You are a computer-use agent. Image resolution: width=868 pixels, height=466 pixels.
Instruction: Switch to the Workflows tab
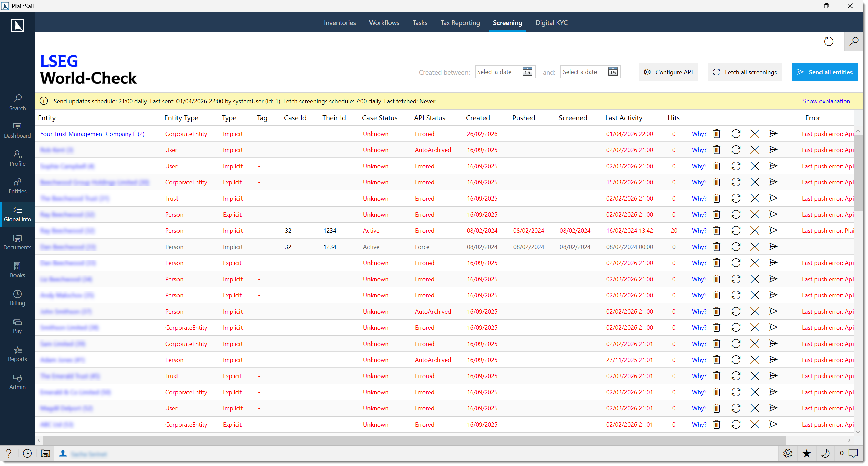[x=384, y=23]
